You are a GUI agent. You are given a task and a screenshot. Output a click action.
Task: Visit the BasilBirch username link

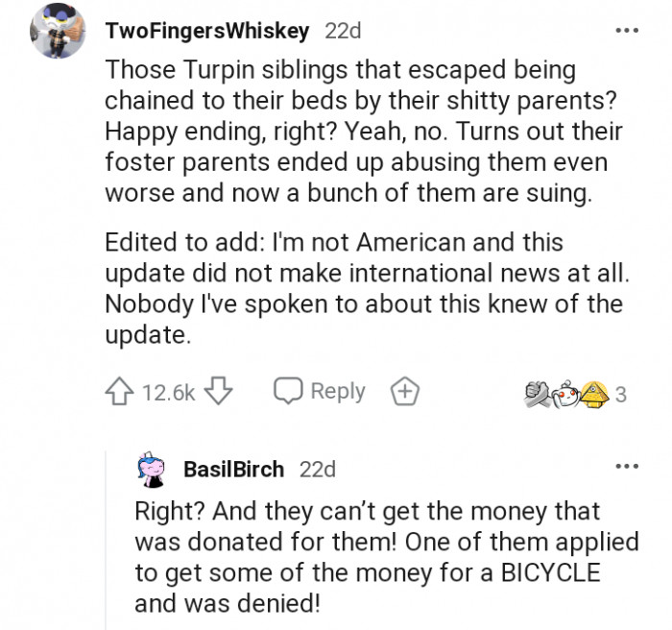click(x=233, y=470)
